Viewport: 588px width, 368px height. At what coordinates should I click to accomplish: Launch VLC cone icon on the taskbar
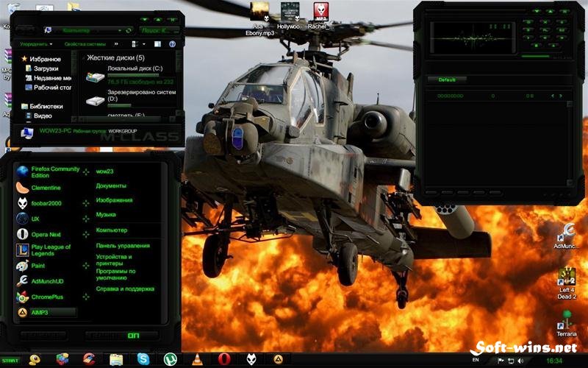pyautogui.click(x=197, y=359)
